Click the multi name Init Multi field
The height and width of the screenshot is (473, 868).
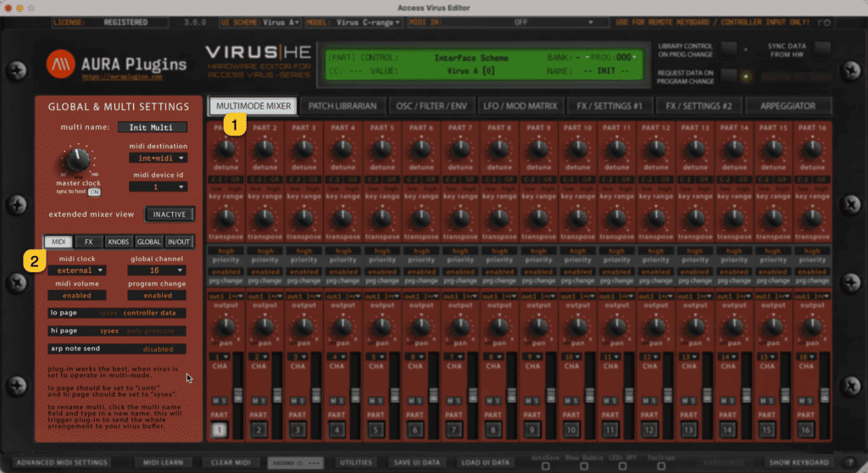pyautogui.click(x=152, y=127)
